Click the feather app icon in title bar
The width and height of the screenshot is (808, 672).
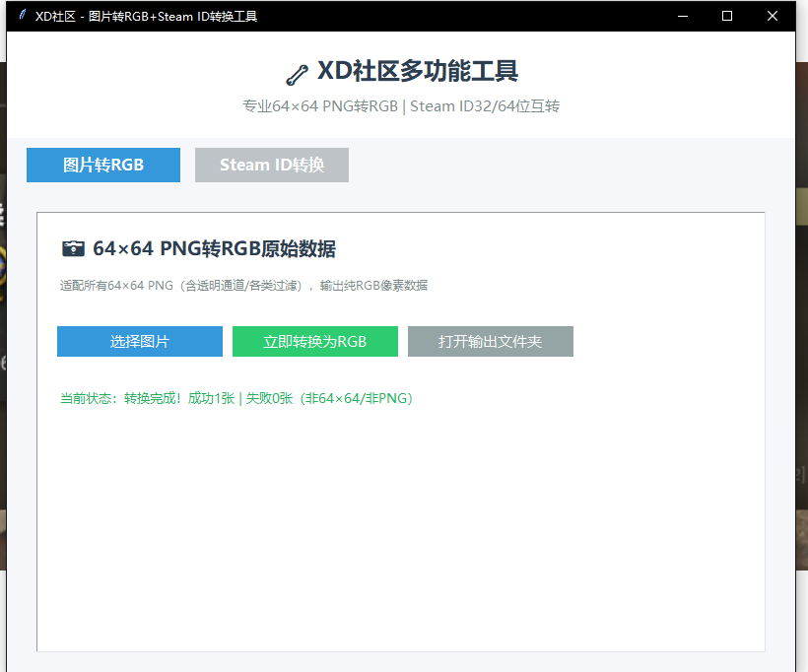click(22, 16)
